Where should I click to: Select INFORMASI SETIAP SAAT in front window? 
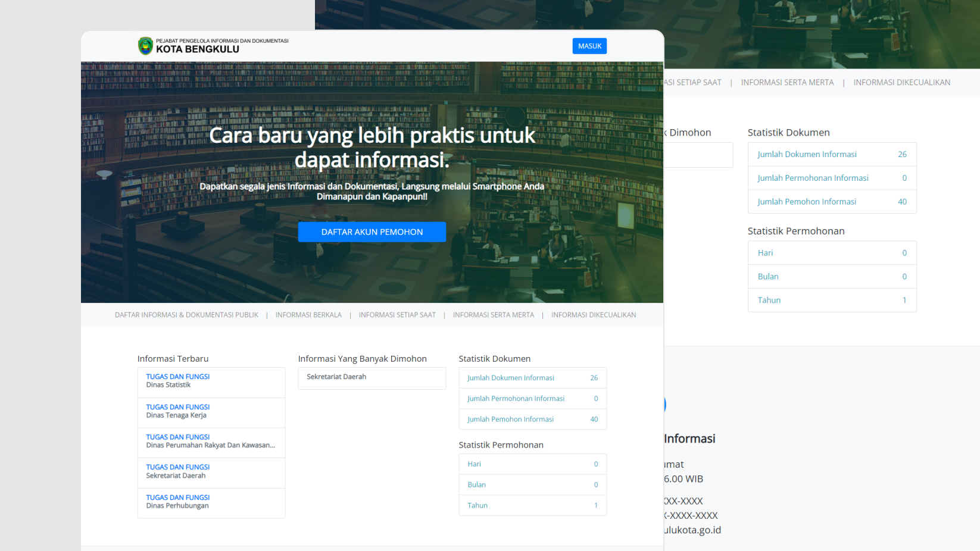pos(397,315)
